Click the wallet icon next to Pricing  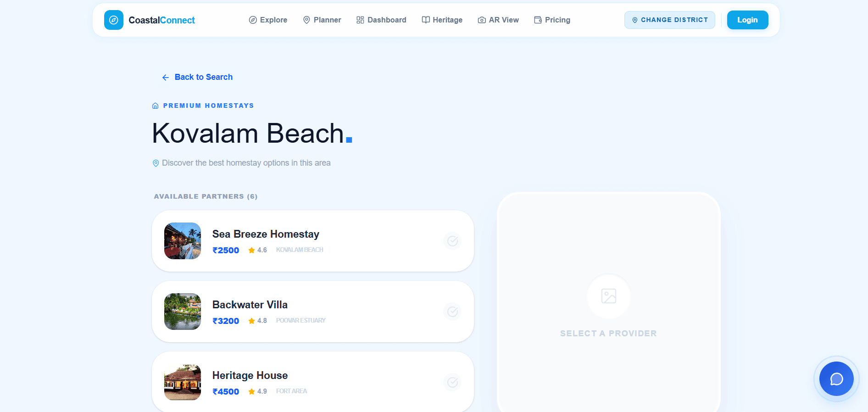[x=538, y=20]
